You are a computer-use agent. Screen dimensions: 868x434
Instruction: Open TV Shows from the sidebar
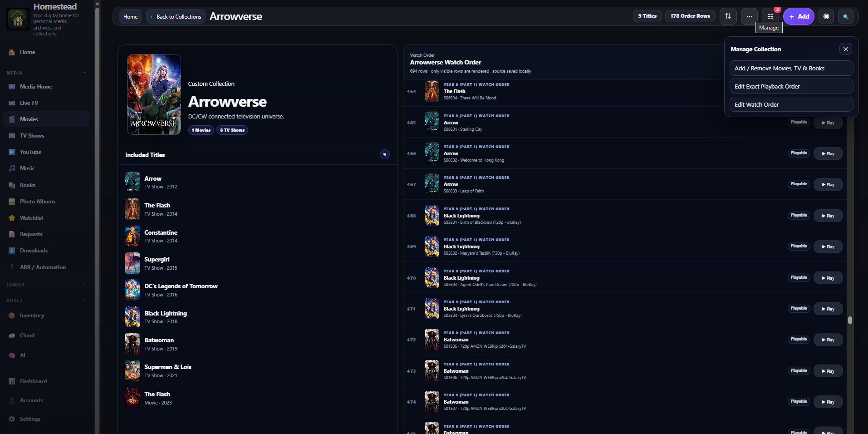click(32, 136)
